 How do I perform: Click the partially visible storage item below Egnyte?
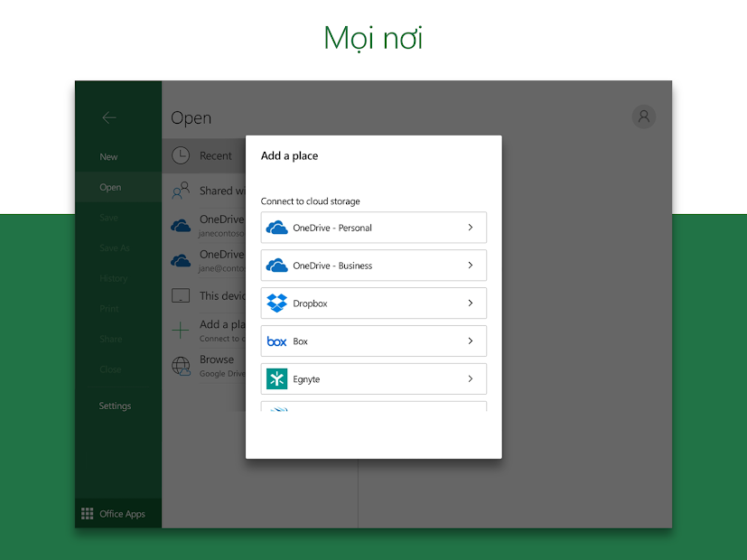coord(373,408)
